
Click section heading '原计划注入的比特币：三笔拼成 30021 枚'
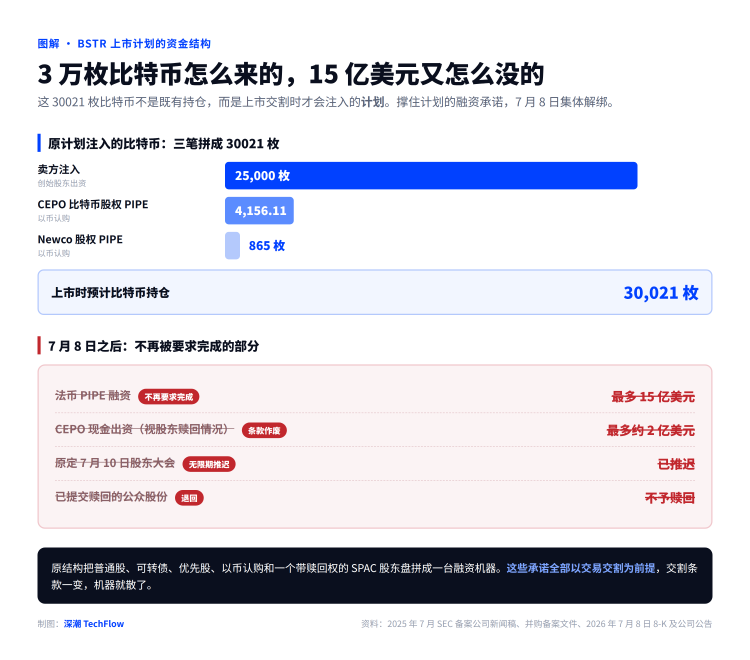tap(163, 143)
